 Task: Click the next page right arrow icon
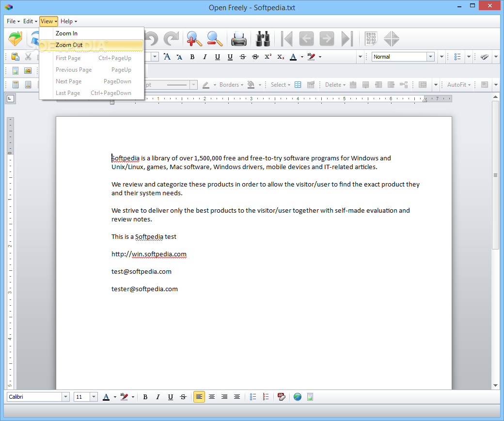point(327,39)
